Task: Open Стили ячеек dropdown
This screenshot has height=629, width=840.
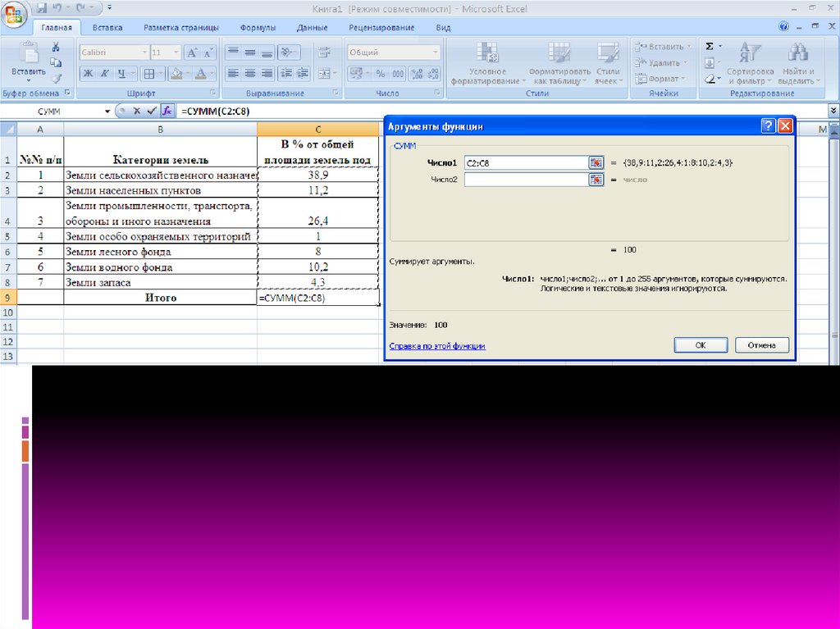Action: tap(608, 63)
